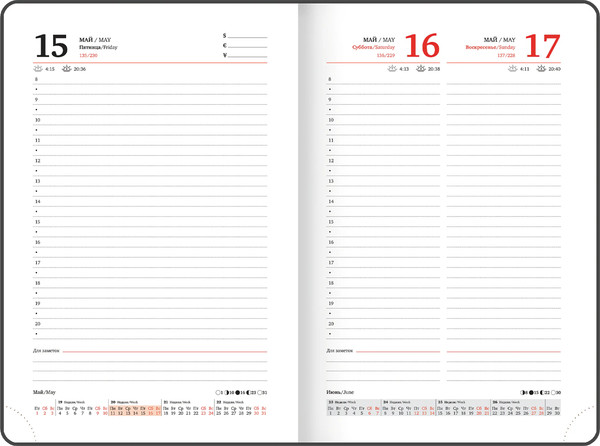This screenshot has width=600, height=446.
Task: Click the notes section on the Friday page
Action: tap(150, 352)
